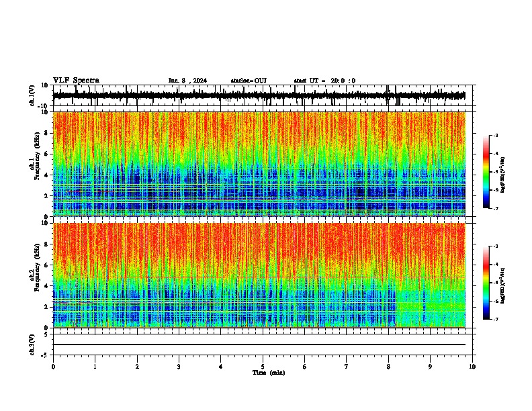Select the date text "Jan. 8 , 2024"

[x=187, y=81]
